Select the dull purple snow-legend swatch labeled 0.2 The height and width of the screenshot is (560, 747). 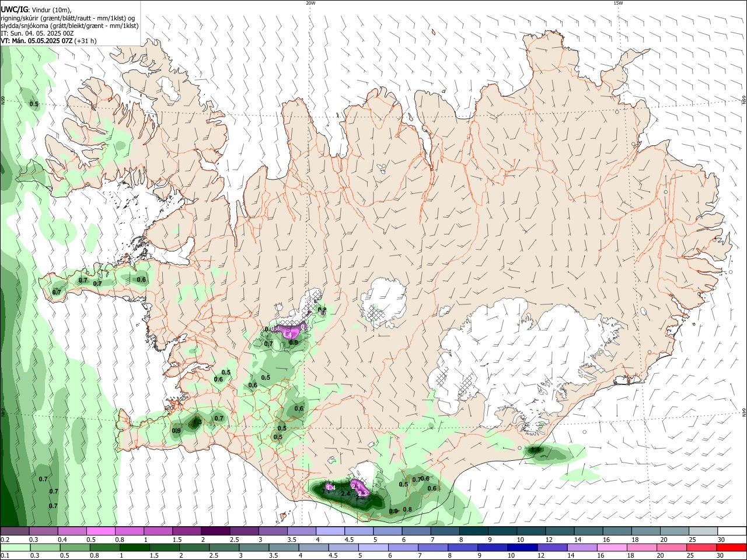15,531
